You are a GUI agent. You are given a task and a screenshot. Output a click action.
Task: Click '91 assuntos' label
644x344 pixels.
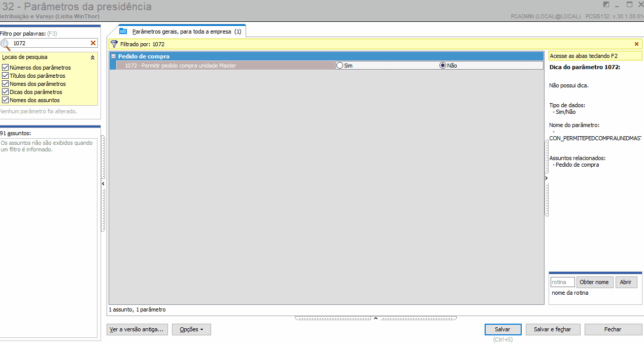point(16,133)
